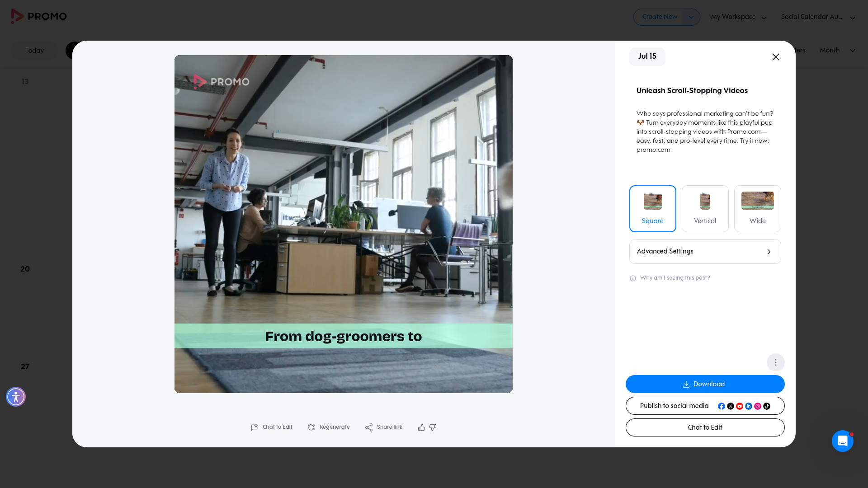Screen dimensions: 868x488
Task: Click the Chat to Edit icon under the video
Action: click(255, 427)
